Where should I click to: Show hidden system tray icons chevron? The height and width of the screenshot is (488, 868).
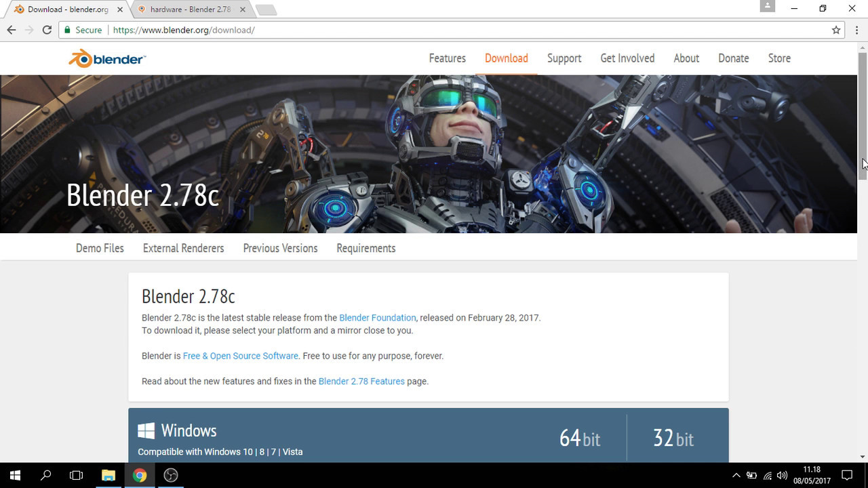tap(736, 475)
